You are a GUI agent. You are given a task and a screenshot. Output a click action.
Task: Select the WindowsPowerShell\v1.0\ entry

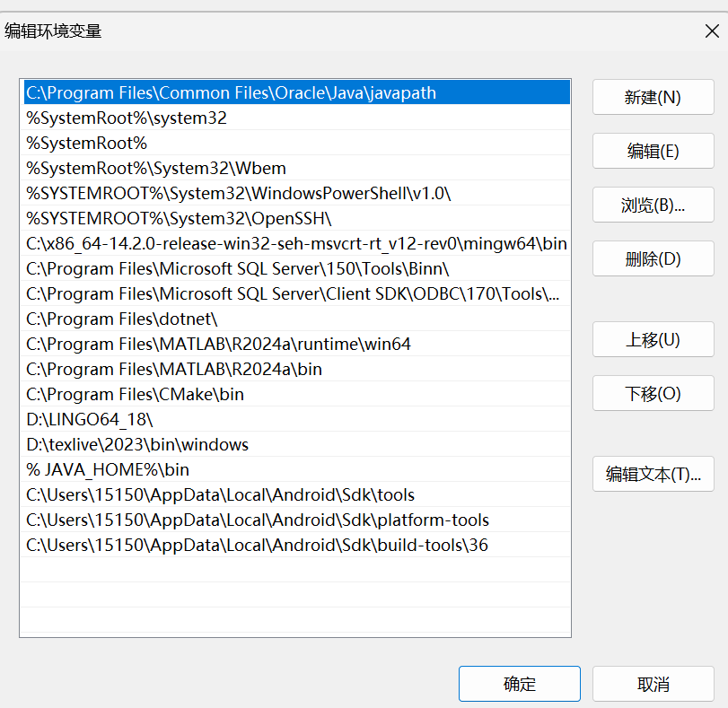click(x=297, y=193)
